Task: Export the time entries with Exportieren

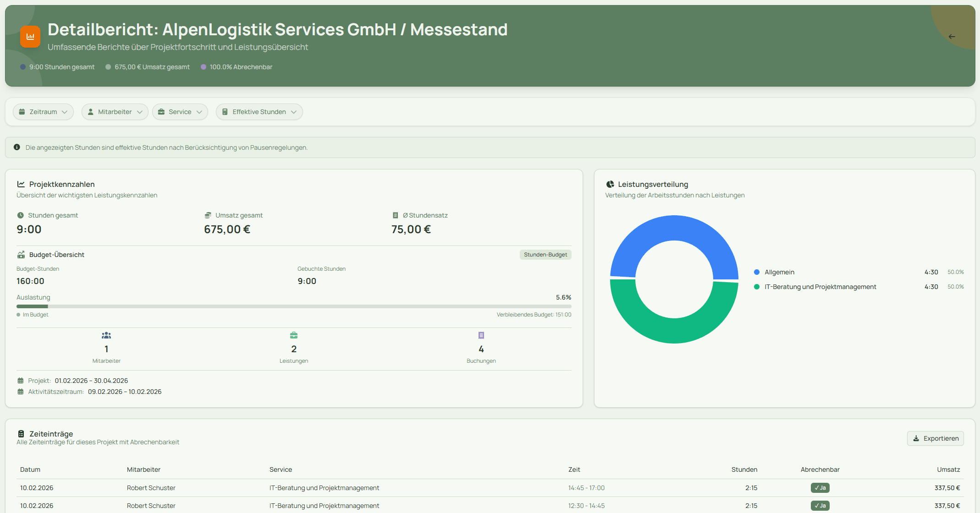Action: (x=936, y=438)
